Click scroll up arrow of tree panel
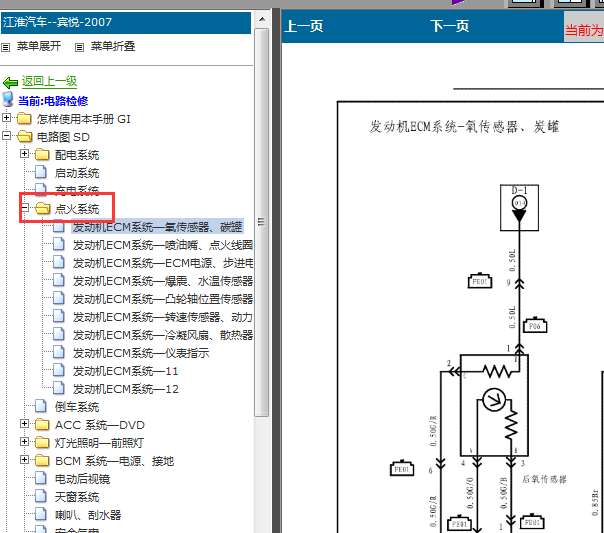The width and height of the screenshot is (604, 533). point(262,19)
